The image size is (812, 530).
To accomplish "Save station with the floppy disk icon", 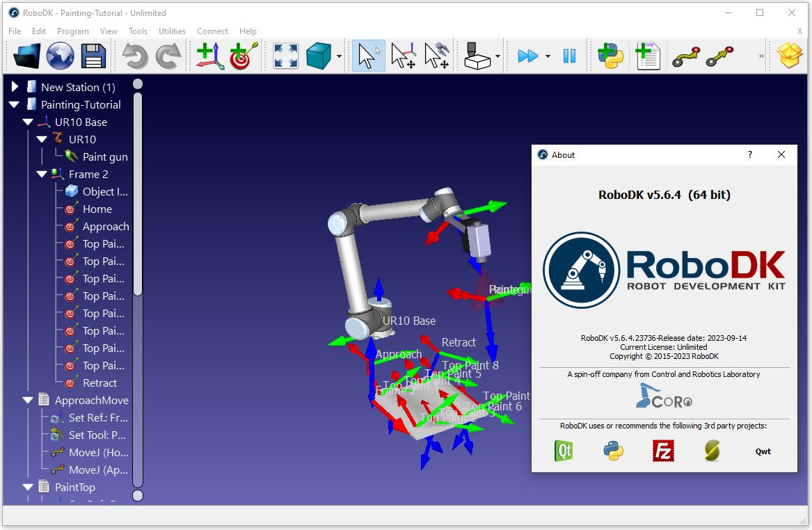I will [x=93, y=56].
